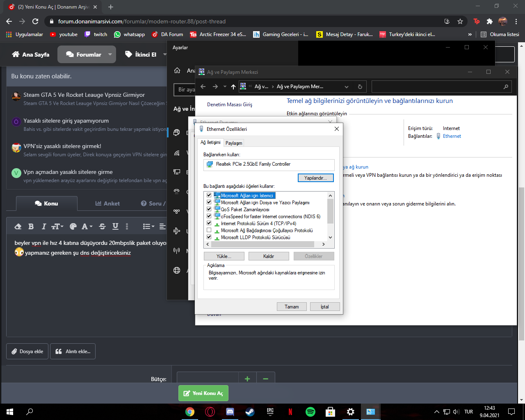Reload the page in Chrome
This screenshot has width=525, height=420.
(x=35, y=21)
